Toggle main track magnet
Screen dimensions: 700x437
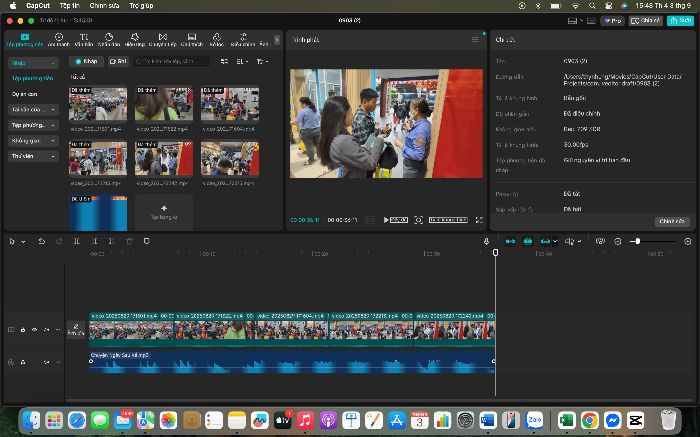tap(510, 241)
